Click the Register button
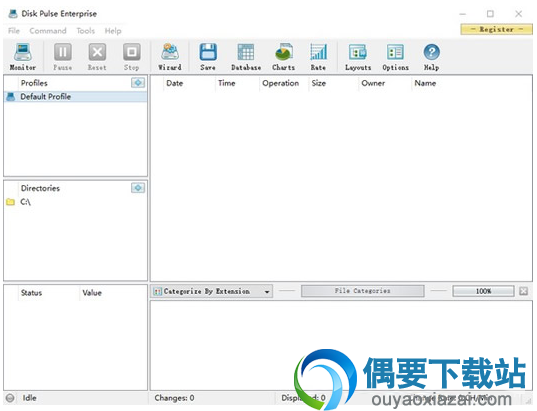 (x=497, y=29)
